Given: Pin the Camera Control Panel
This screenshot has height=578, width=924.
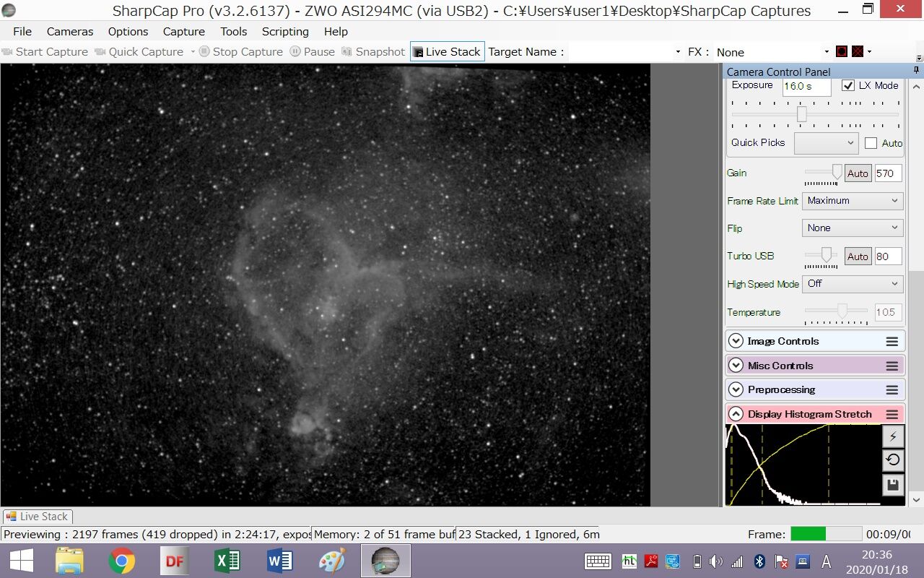Looking at the screenshot, I should pyautogui.click(x=916, y=71).
